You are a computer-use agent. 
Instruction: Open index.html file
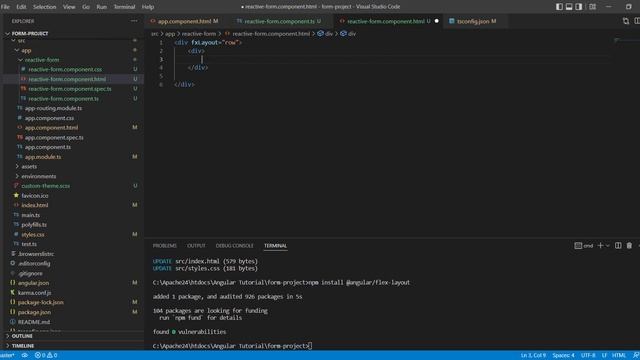[35, 205]
